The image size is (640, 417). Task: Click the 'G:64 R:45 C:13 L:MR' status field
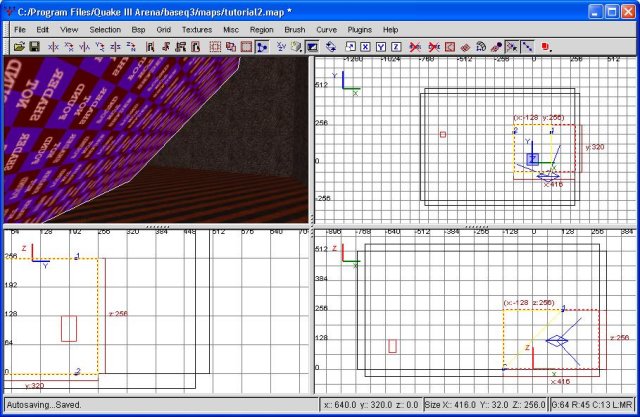(x=592, y=405)
